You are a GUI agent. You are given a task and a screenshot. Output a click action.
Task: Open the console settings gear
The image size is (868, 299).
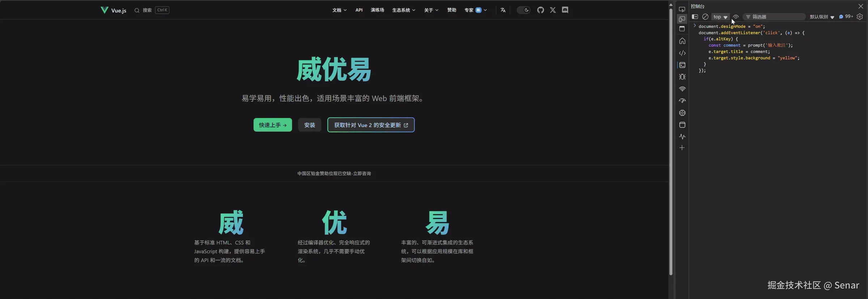tap(860, 17)
